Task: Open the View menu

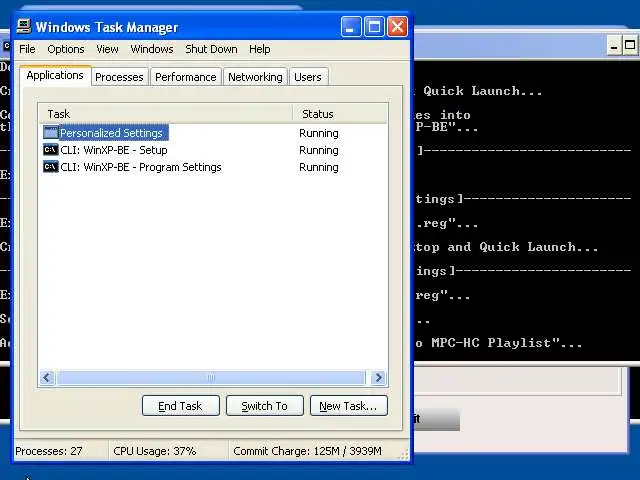Action: pos(107,49)
